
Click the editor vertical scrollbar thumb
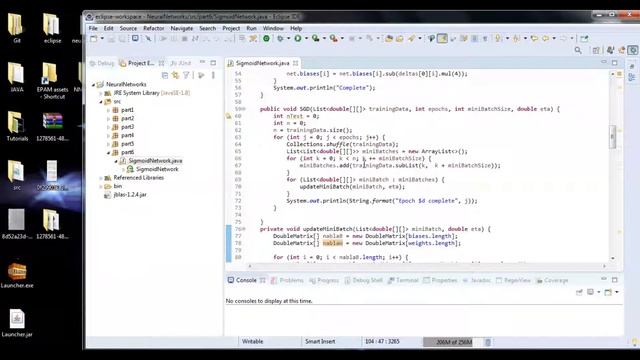tap(612, 137)
